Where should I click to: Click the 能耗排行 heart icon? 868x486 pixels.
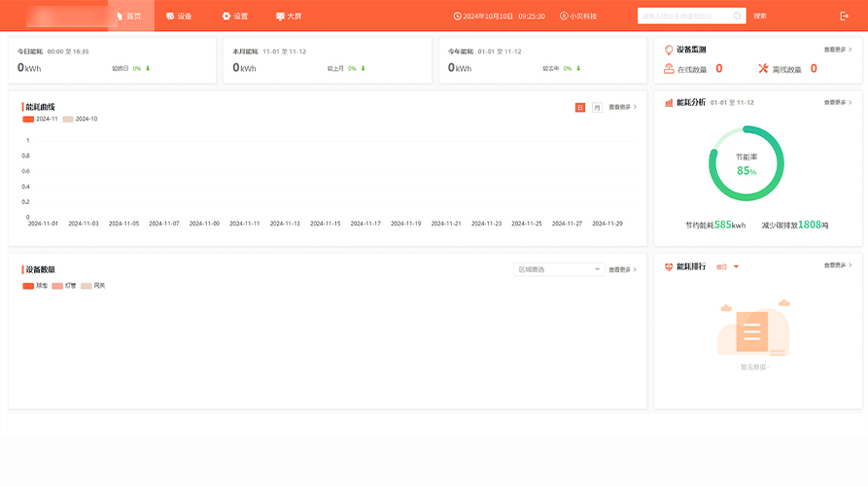(669, 266)
